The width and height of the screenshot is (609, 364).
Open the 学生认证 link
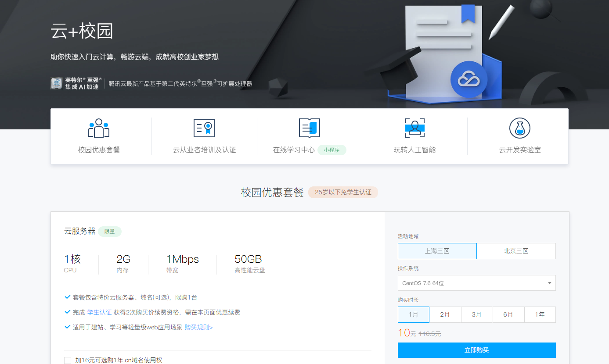(99, 312)
